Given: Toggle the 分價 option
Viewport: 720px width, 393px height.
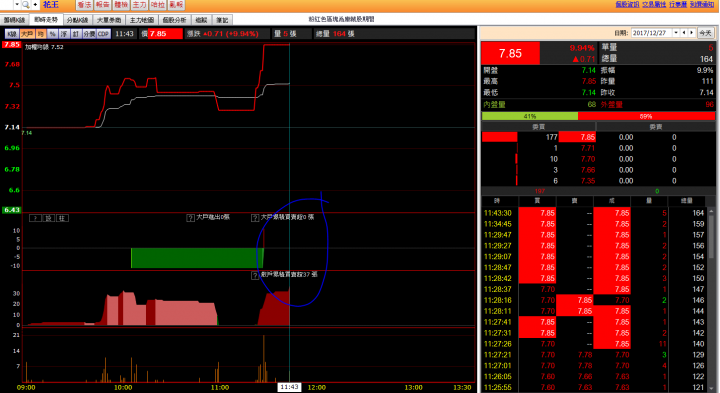Looking at the screenshot, I should point(89,34).
